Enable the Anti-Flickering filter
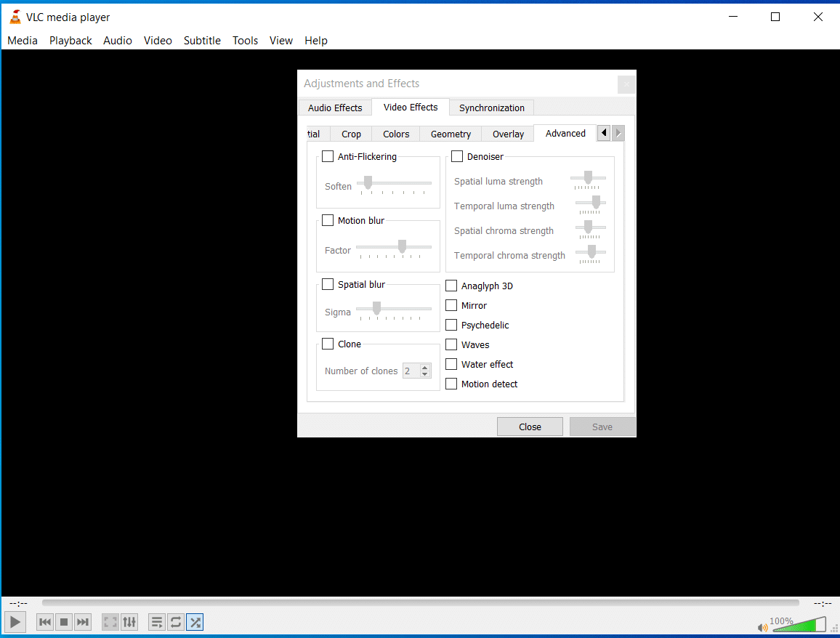Screen dimensions: 840x638 [327, 156]
